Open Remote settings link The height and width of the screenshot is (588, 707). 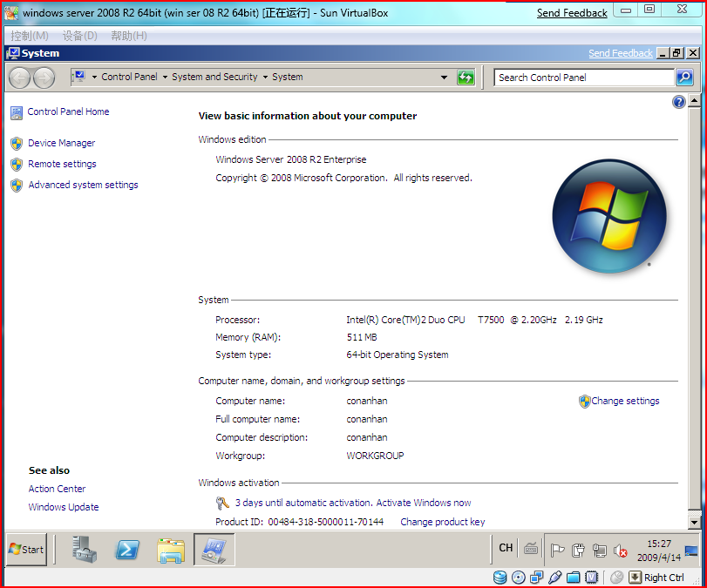pos(62,164)
